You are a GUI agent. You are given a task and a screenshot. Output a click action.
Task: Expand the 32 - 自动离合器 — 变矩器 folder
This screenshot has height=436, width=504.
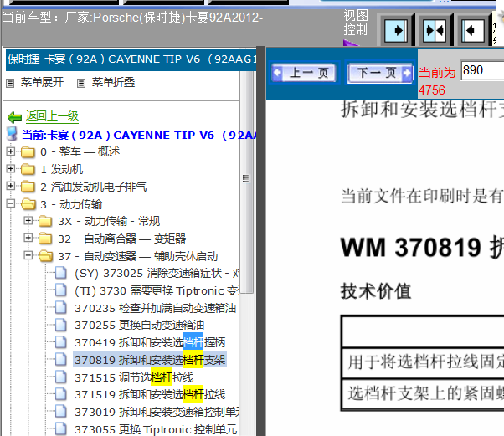click(28, 238)
